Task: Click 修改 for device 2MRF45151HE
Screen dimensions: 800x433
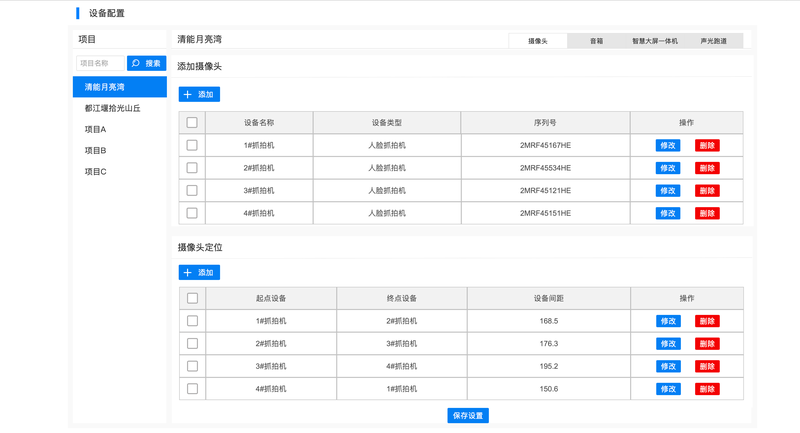Action: click(x=668, y=213)
